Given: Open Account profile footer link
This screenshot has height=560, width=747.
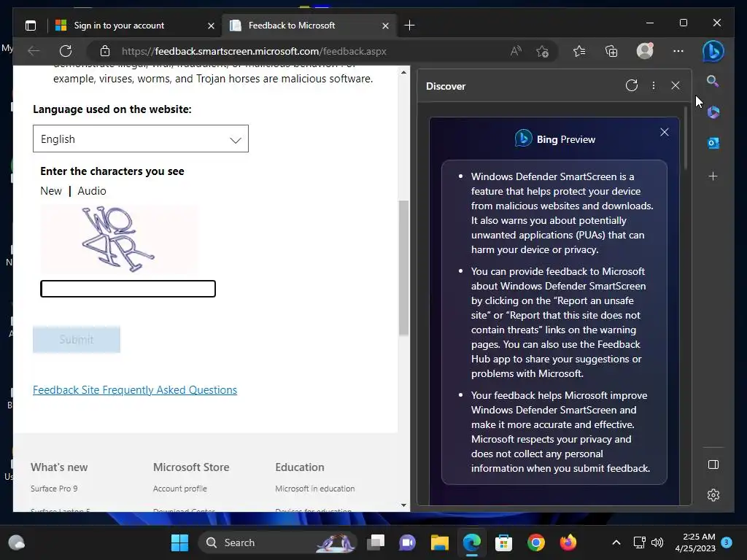Looking at the screenshot, I should (179, 489).
